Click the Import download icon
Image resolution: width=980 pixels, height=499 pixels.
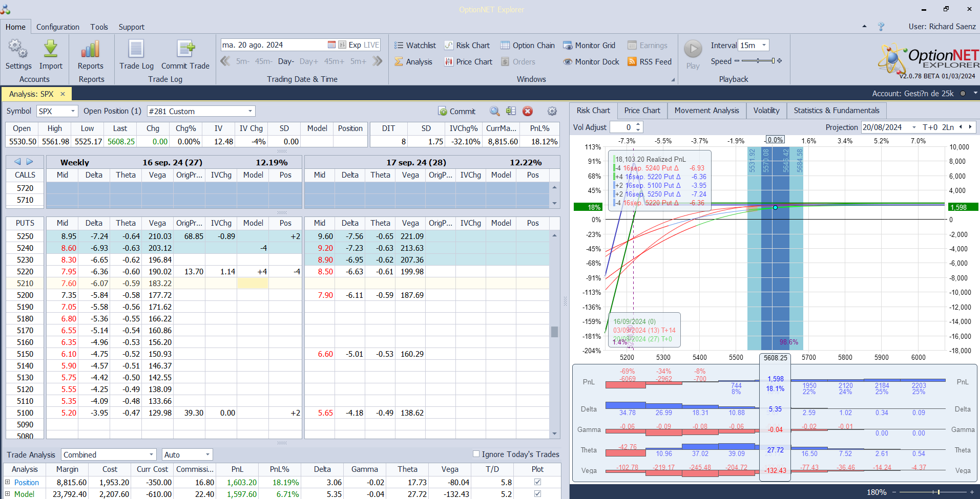tap(51, 54)
